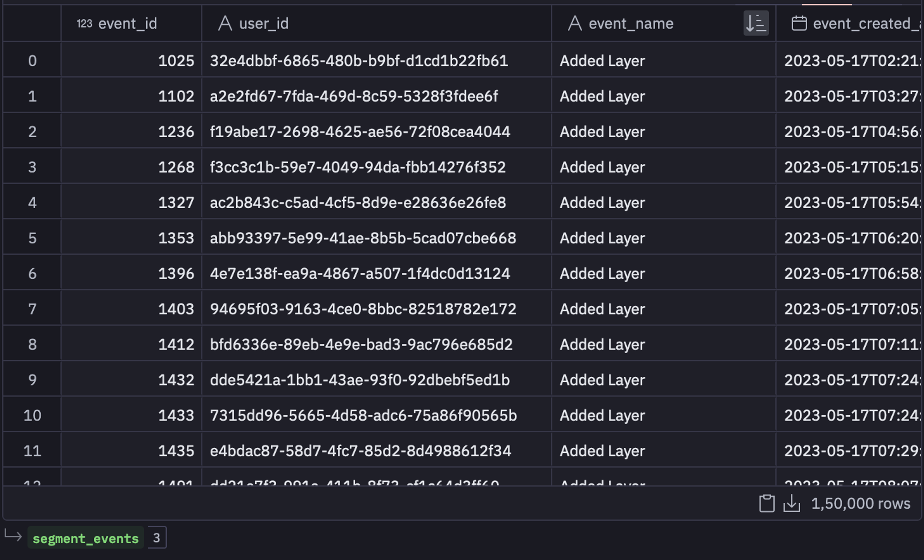Click the number 3 badge beside segment_events
924x560 pixels.
pyautogui.click(x=157, y=538)
